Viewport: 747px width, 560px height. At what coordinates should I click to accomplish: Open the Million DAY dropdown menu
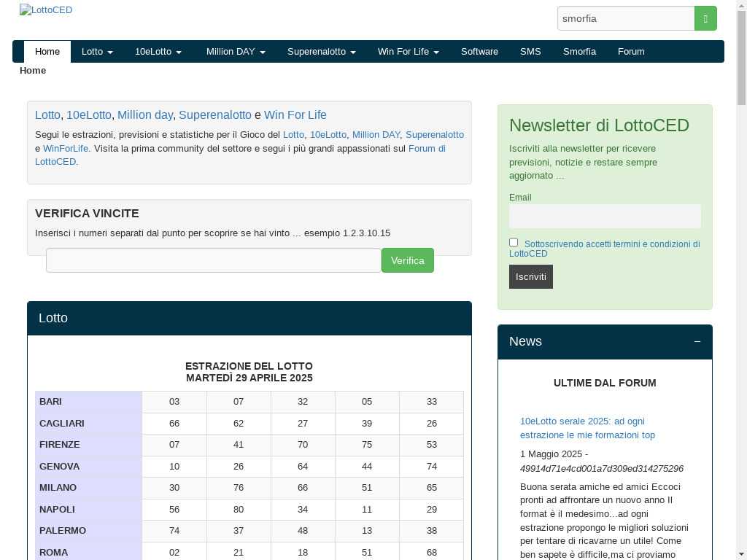pyautogui.click(x=236, y=52)
